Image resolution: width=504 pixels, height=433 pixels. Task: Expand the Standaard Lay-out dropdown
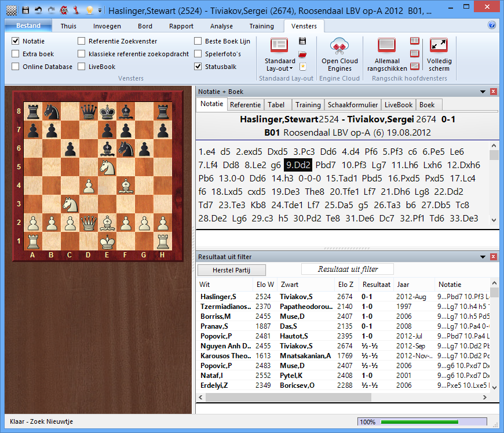[279, 68]
